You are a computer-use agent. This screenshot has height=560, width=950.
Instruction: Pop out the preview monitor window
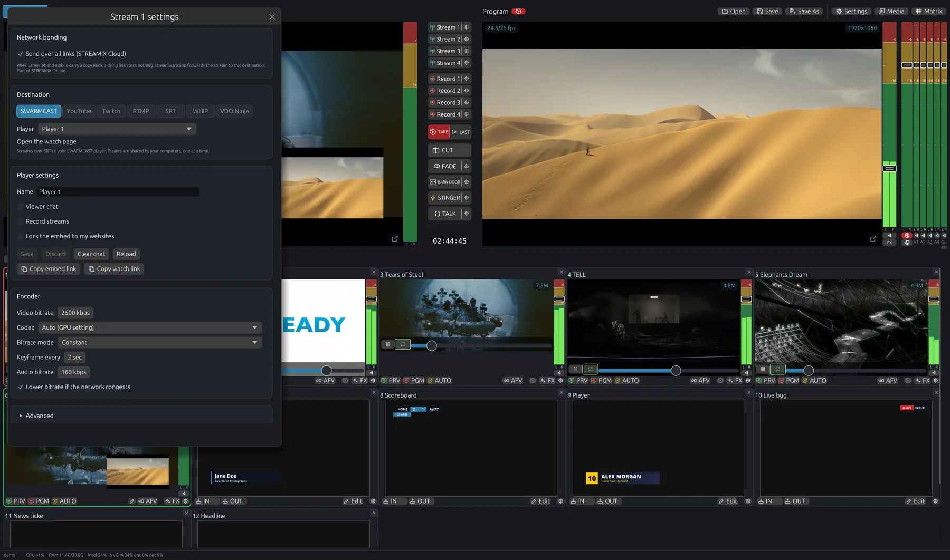395,239
